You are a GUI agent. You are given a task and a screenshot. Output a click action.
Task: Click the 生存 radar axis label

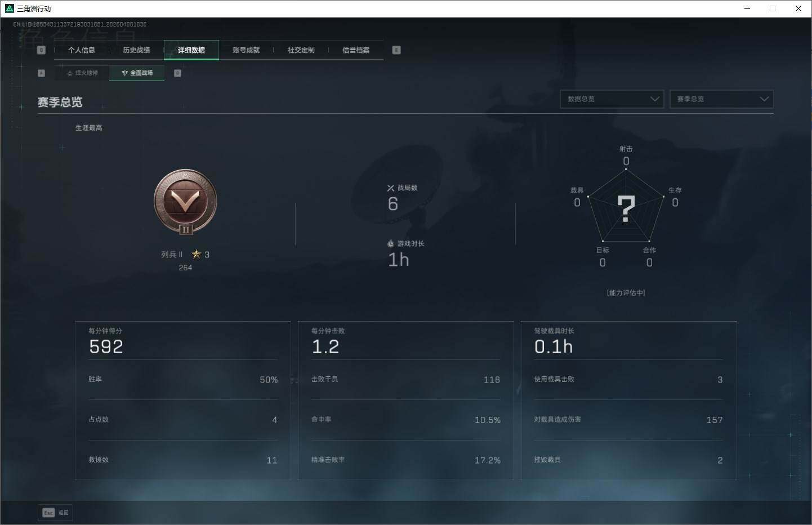[x=675, y=190]
